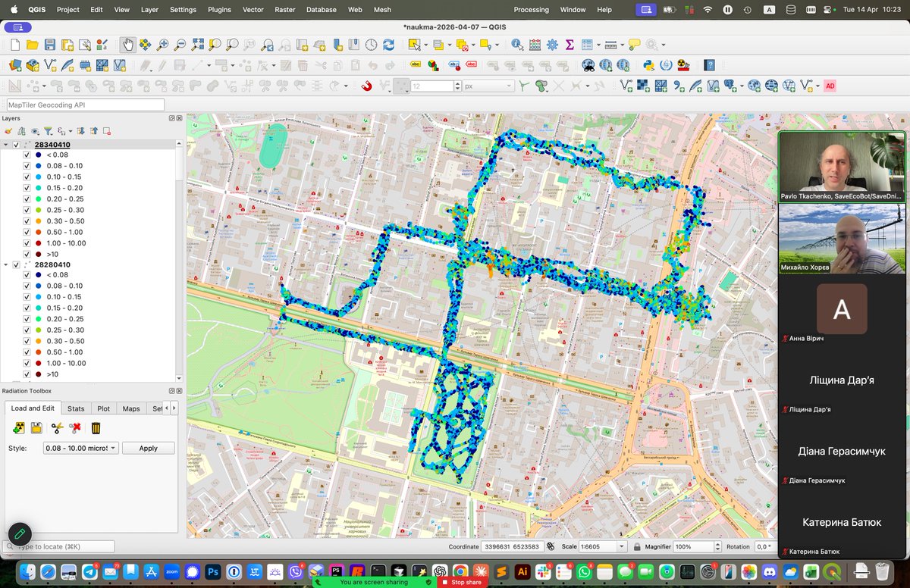Load radiation file in Radiation Toolbox
Viewport: 910px width, 588px height.
[19, 428]
